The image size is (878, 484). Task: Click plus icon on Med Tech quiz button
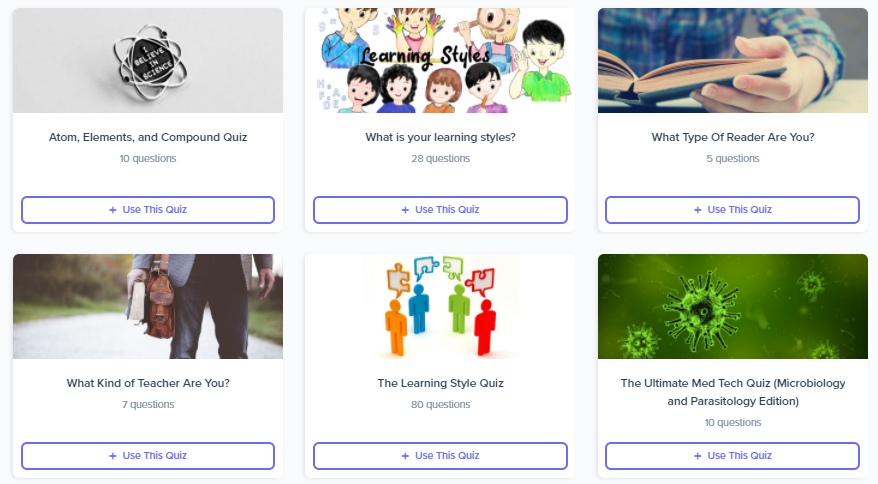[698, 456]
